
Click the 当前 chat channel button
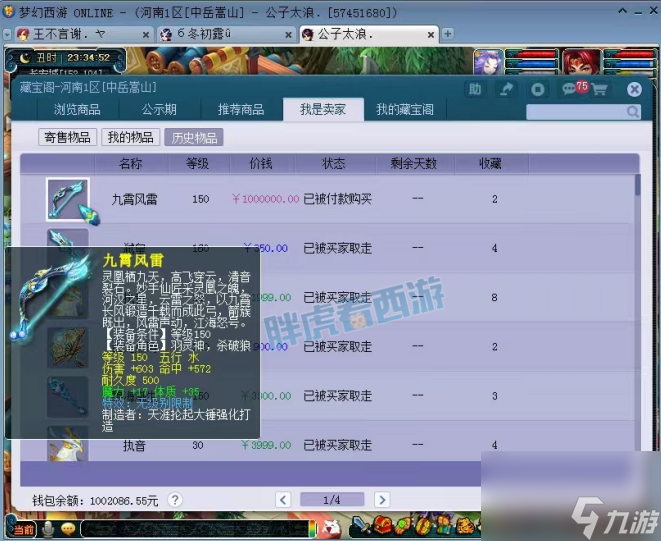tap(23, 529)
